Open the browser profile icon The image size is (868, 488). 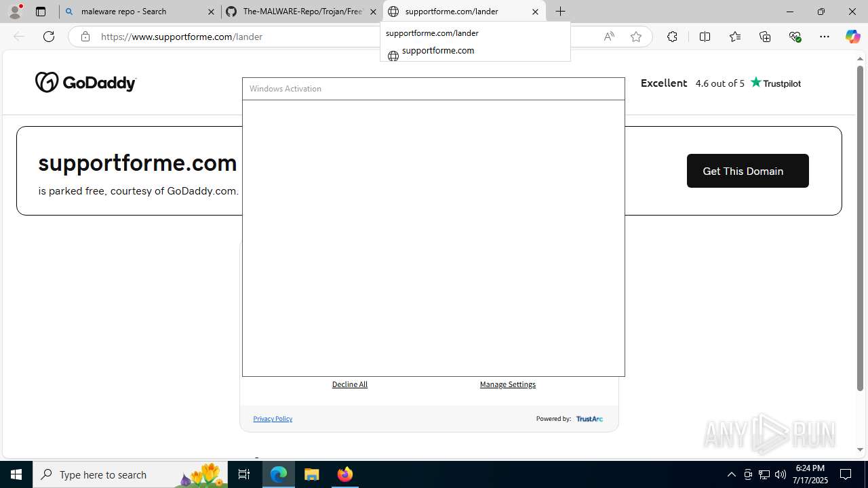coord(15,11)
